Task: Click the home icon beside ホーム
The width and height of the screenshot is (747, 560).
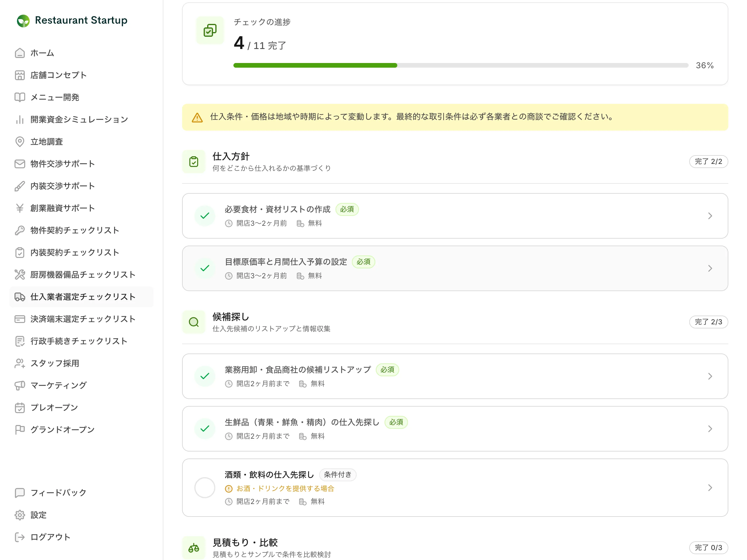Action: coord(20,53)
